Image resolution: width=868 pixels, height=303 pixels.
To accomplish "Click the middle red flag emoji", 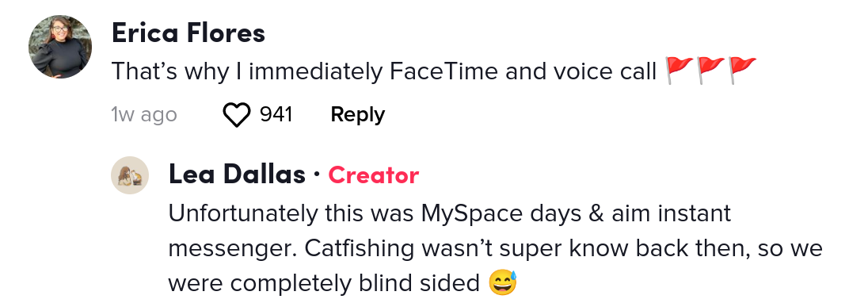I will 710,71.
